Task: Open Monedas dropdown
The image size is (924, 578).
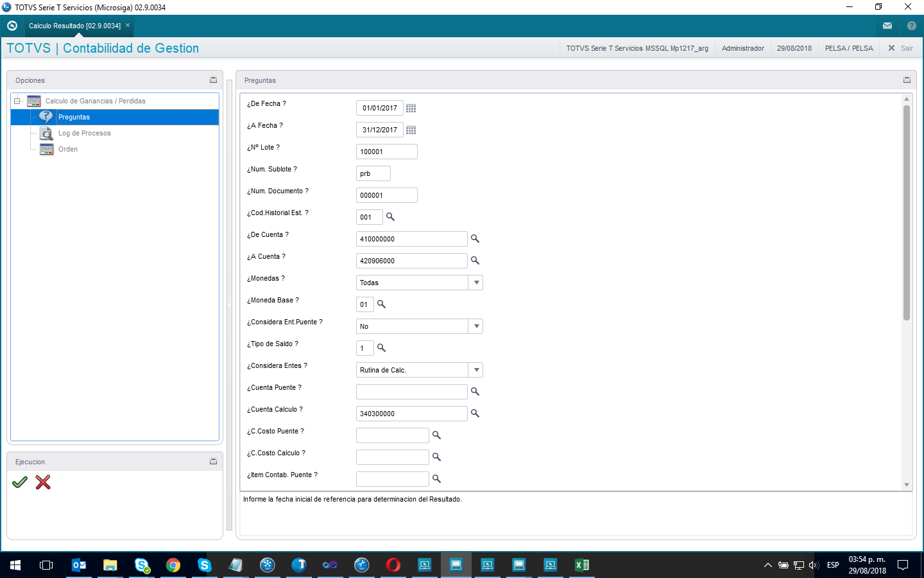Action: coord(476,283)
